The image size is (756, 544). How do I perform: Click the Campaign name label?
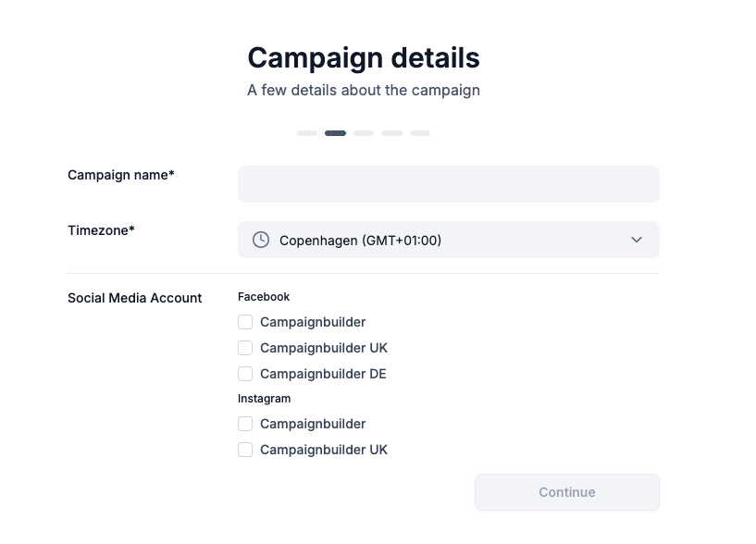point(121,175)
